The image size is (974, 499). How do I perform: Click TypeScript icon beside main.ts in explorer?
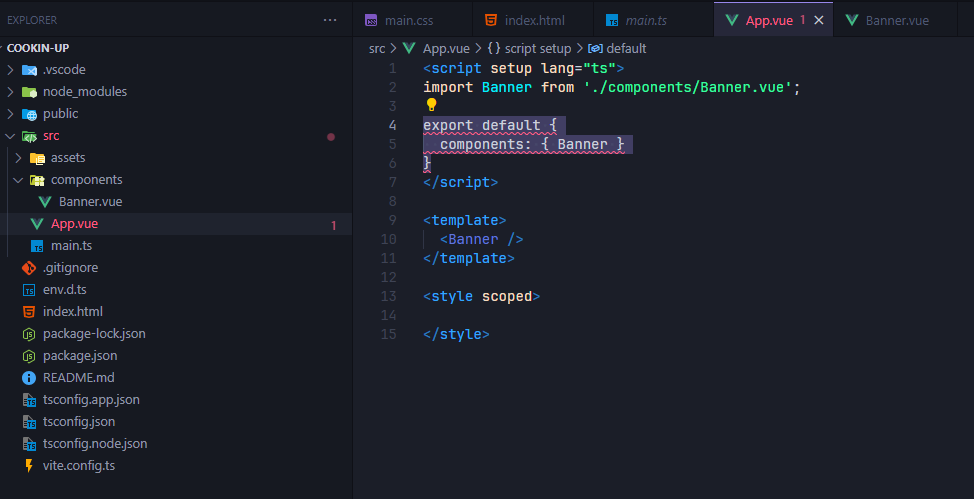[37, 246]
